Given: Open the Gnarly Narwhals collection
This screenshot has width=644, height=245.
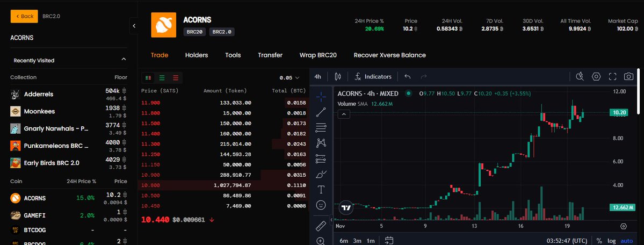Looking at the screenshot, I should point(69,128).
